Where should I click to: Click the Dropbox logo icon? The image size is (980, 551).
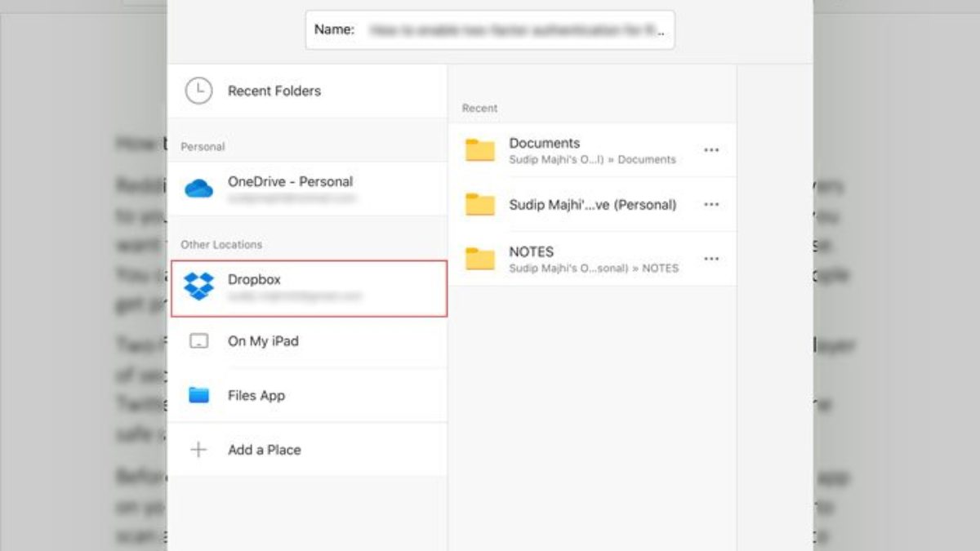click(198, 287)
